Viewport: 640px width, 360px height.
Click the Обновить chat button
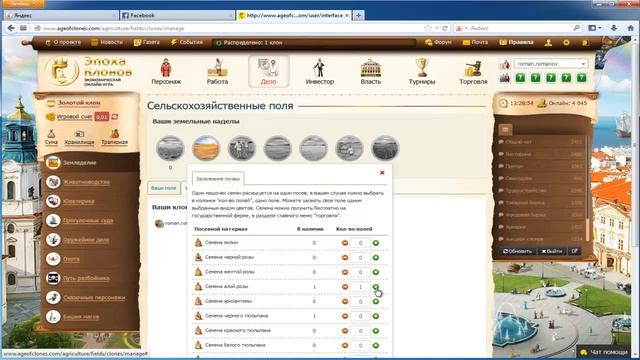click(x=517, y=251)
